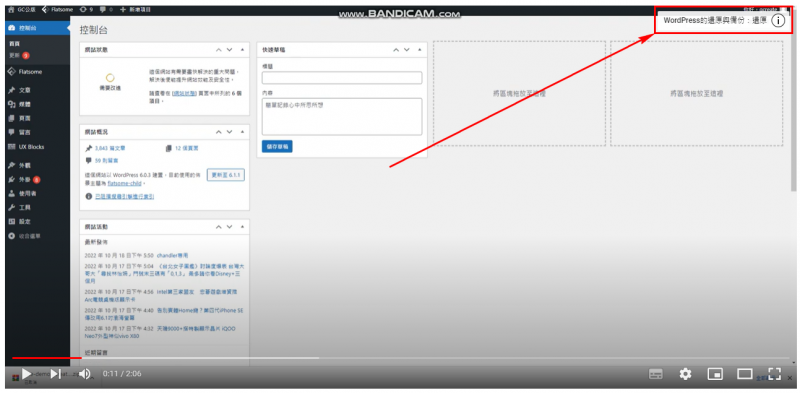The image size is (800, 393).
Task: Open the 59 comments link
Action: click(105, 160)
